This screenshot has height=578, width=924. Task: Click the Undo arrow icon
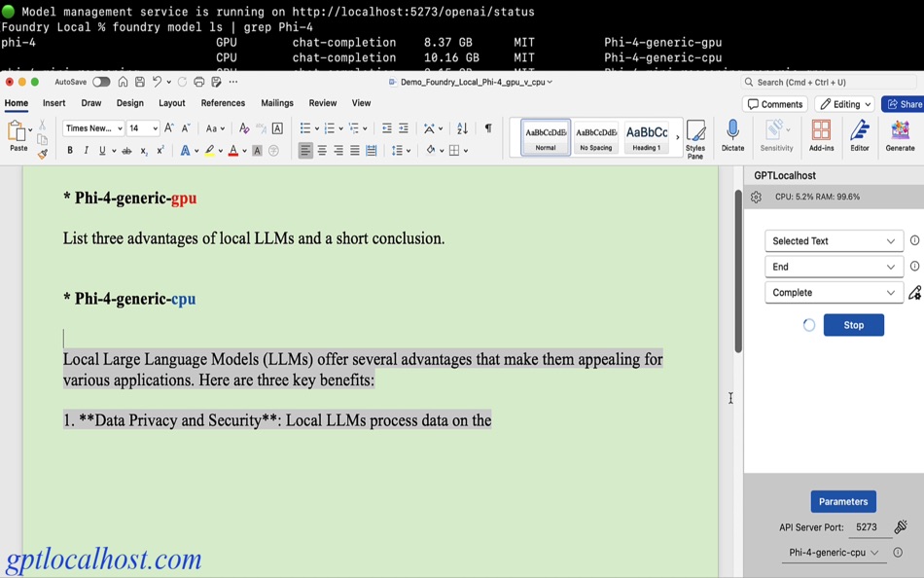click(x=157, y=82)
